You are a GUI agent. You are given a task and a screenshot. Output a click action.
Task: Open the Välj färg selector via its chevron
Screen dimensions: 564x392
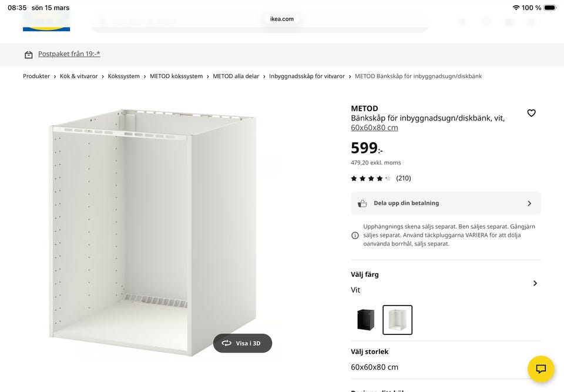(x=535, y=283)
